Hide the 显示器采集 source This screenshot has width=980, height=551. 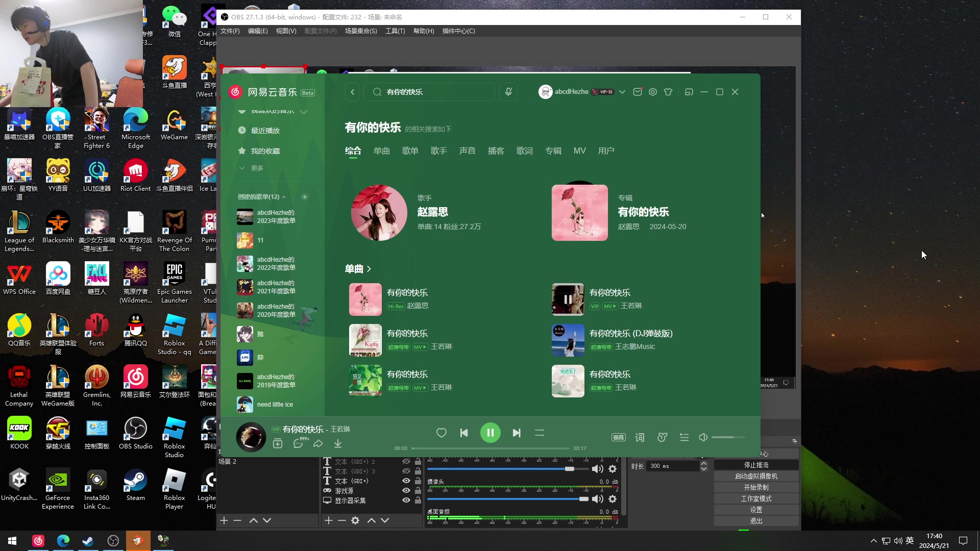[x=406, y=500]
